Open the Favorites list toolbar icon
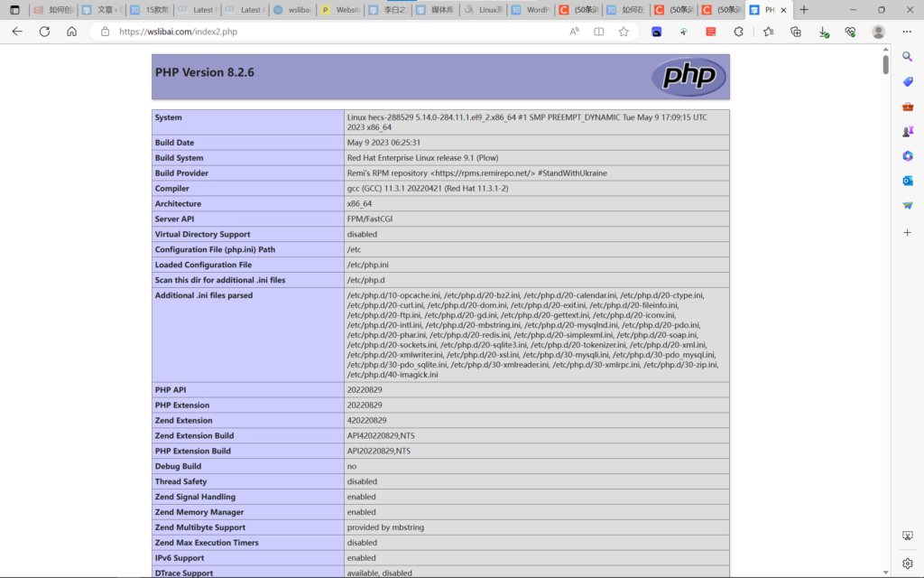The height and width of the screenshot is (578, 924). (768, 32)
